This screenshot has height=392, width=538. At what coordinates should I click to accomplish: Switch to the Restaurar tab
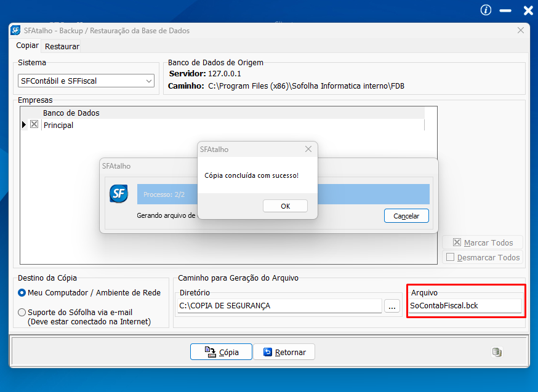click(62, 46)
